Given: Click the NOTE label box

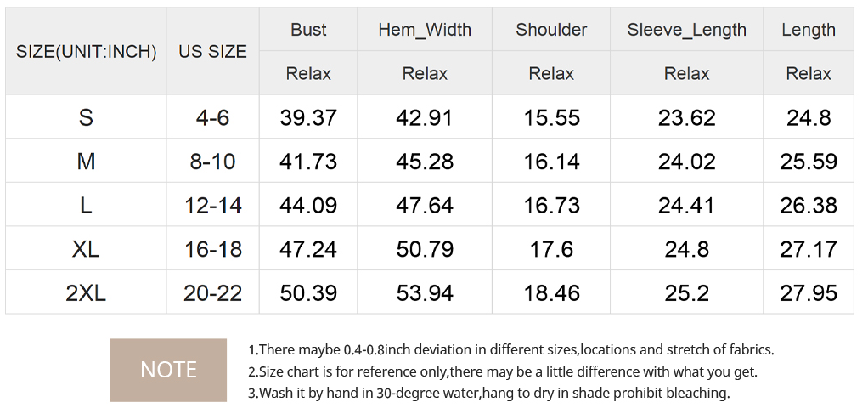Looking at the screenshot, I should (x=168, y=370).
